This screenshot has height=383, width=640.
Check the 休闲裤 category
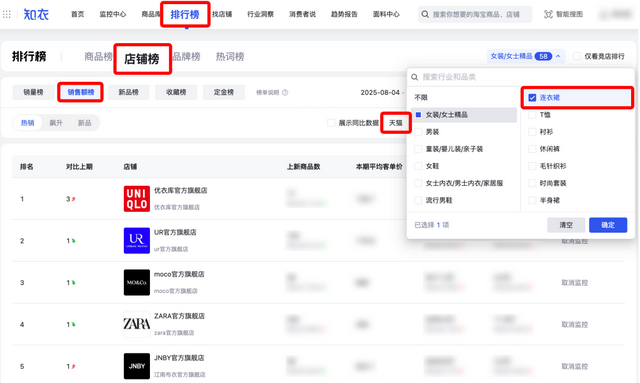(532, 149)
